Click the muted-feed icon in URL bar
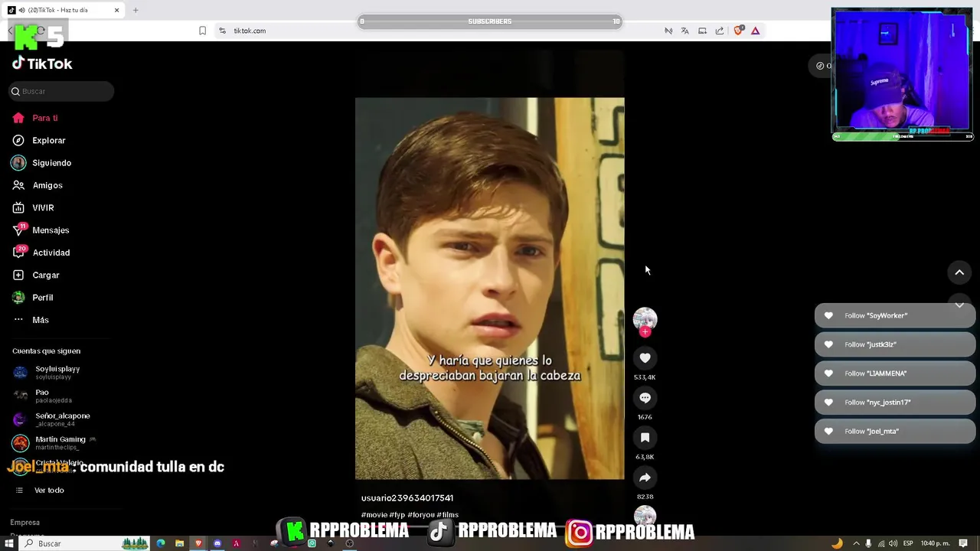The height and width of the screenshot is (551, 980). click(x=668, y=31)
